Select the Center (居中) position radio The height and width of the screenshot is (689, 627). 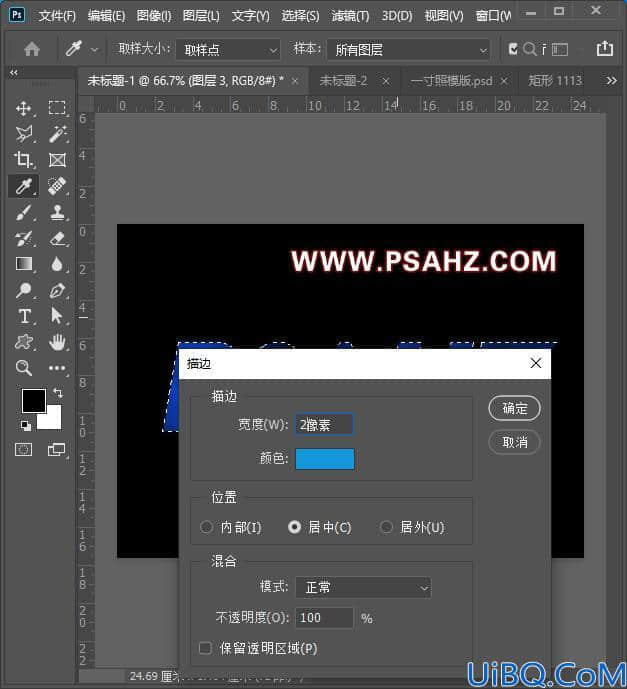[294, 527]
